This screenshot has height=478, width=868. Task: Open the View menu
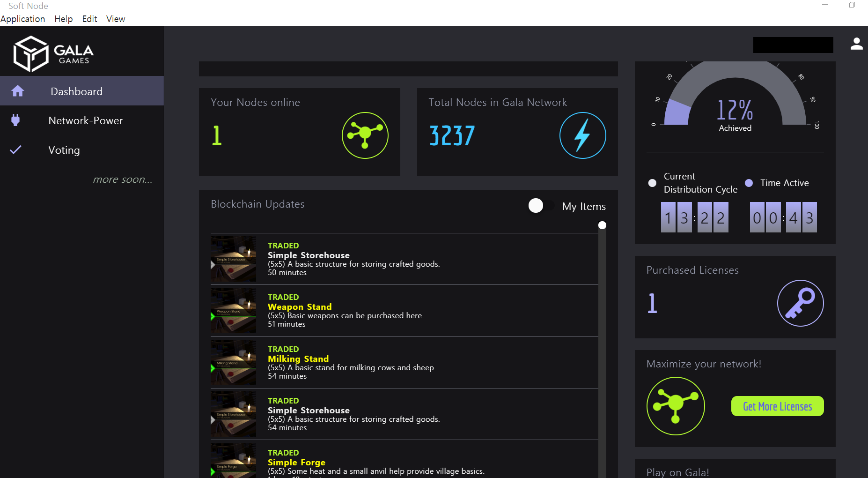116,19
